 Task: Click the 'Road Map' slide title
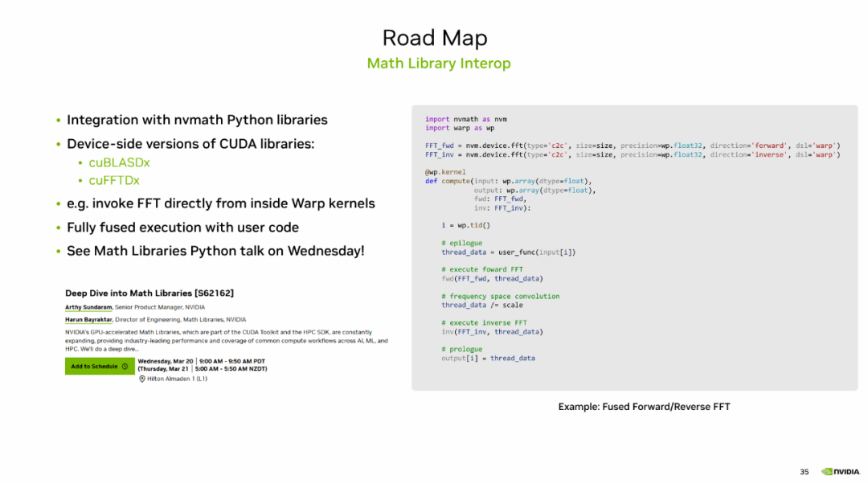pos(435,38)
